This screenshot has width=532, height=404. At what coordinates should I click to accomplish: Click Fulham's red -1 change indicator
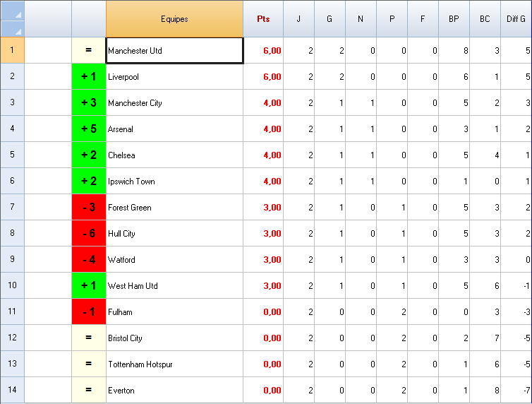click(x=89, y=312)
